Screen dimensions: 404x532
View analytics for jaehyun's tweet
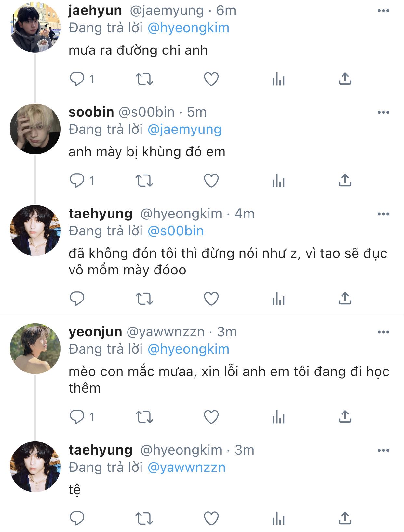pos(278,79)
